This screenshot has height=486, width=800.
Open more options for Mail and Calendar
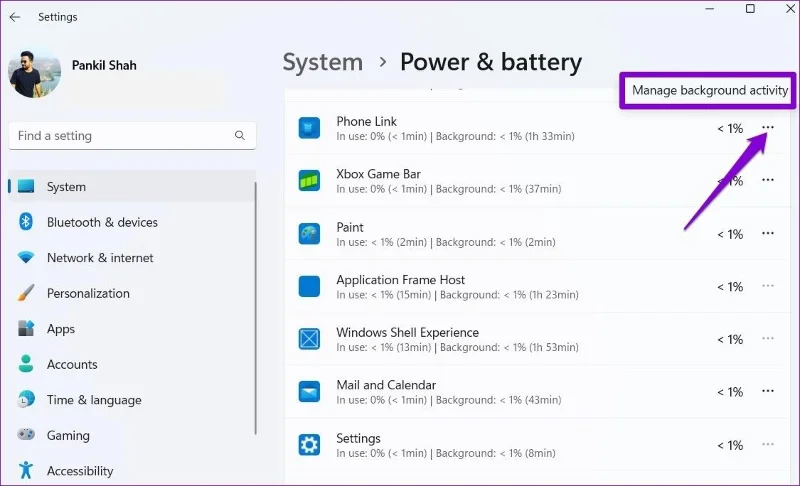(x=768, y=391)
